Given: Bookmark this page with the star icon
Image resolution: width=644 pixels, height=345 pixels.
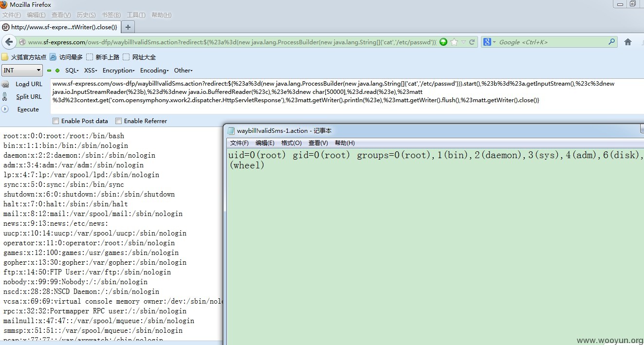Looking at the screenshot, I should click(x=454, y=42).
